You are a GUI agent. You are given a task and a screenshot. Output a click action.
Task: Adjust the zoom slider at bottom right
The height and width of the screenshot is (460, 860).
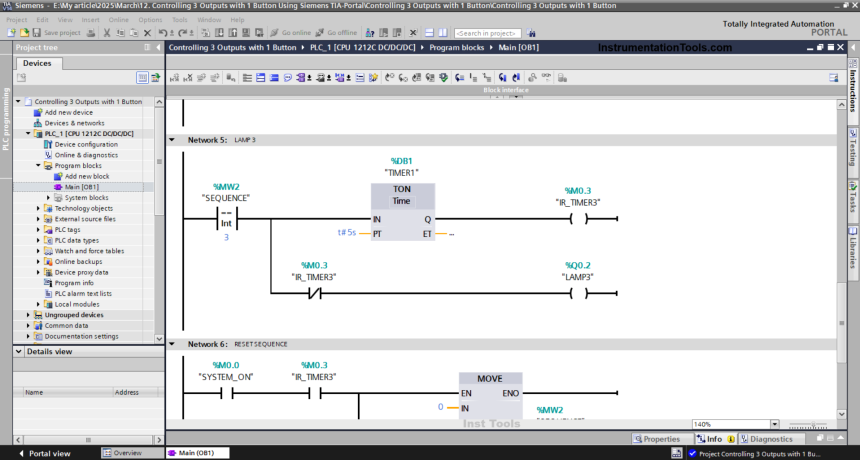(811, 424)
